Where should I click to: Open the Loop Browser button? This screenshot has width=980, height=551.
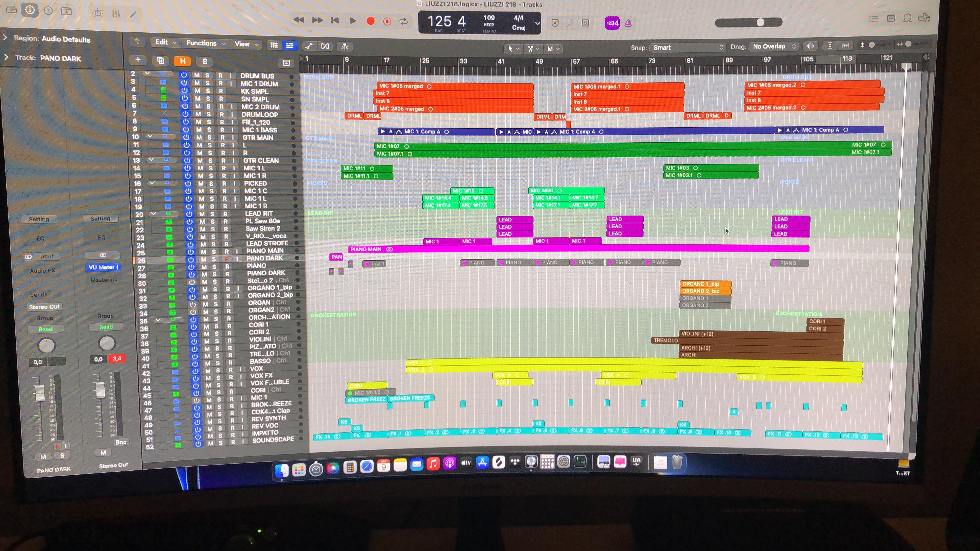907,18
